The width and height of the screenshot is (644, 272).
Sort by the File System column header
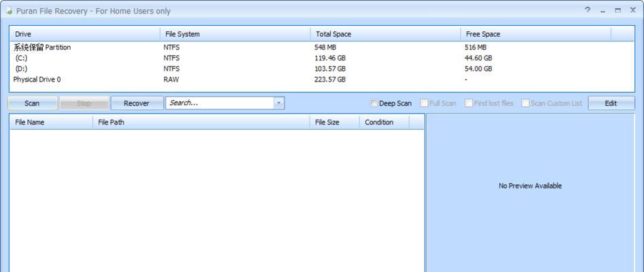click(x=235, y=34)
